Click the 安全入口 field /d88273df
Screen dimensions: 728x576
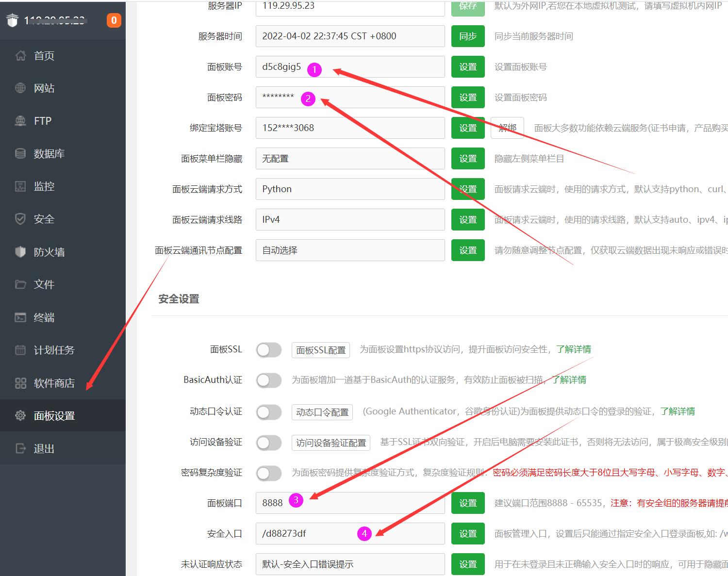coord(350,534)
